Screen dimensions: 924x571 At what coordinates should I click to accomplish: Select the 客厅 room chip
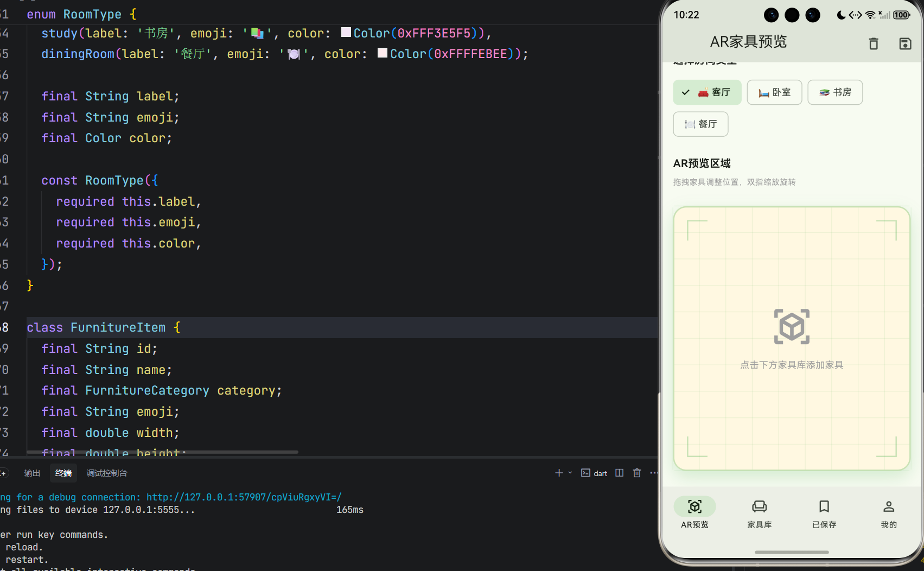point(707,92)
